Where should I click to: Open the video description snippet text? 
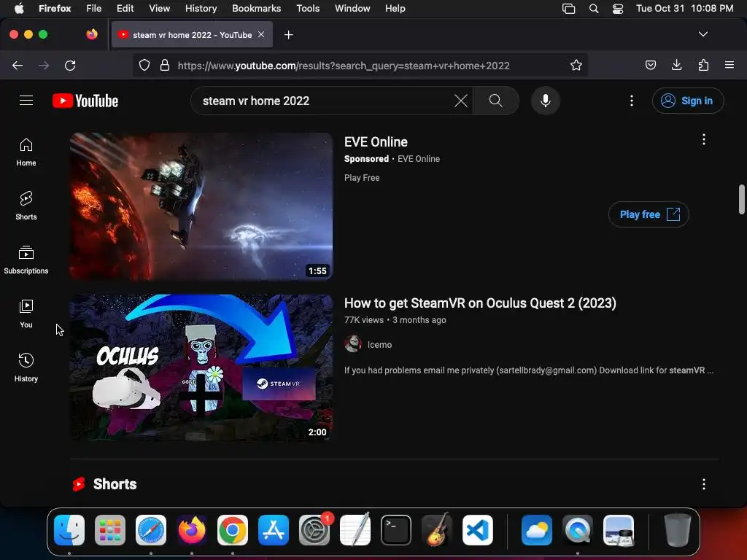(529, 370)
